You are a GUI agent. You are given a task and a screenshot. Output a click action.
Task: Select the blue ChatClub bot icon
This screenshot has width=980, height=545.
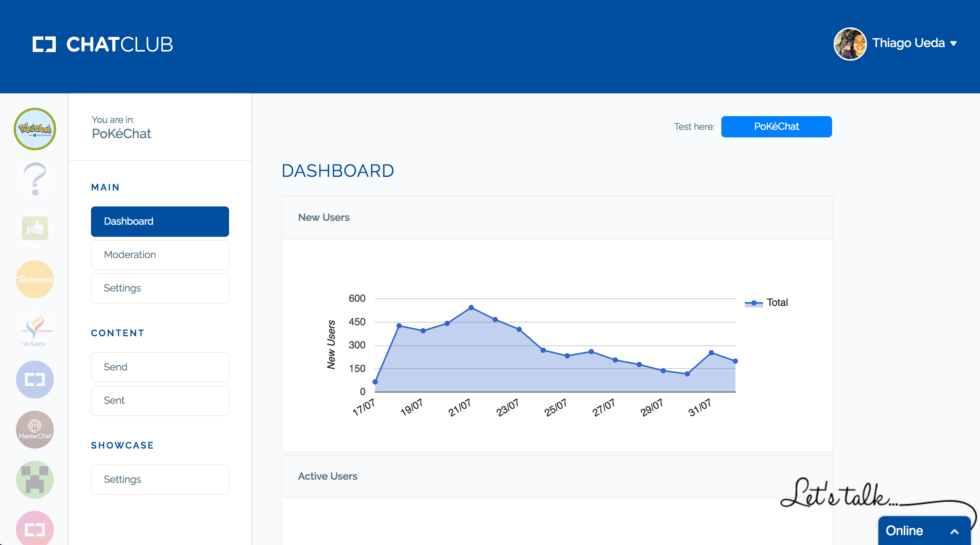pyautogui.click(x=35, y=379)
